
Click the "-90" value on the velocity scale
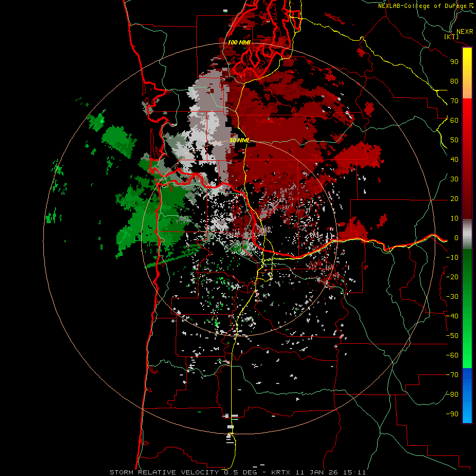pyautogui.click(x=452, y=414)
